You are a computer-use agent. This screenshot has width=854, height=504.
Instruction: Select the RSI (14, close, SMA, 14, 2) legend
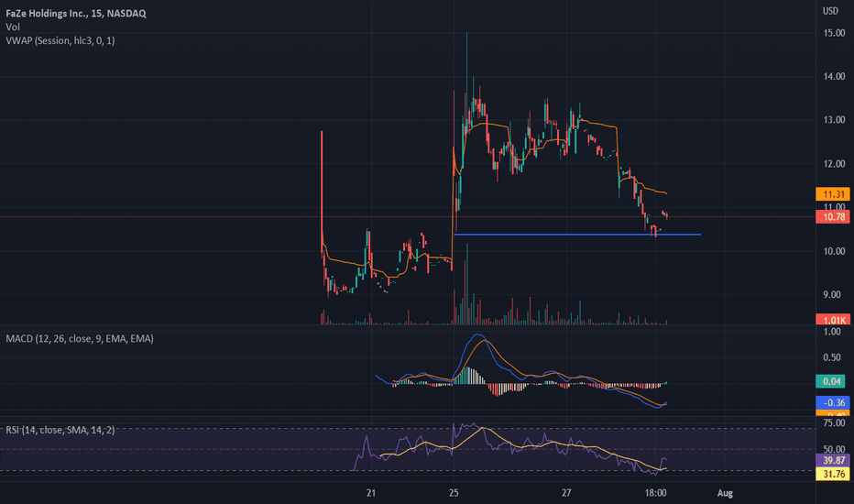(60, 430)
